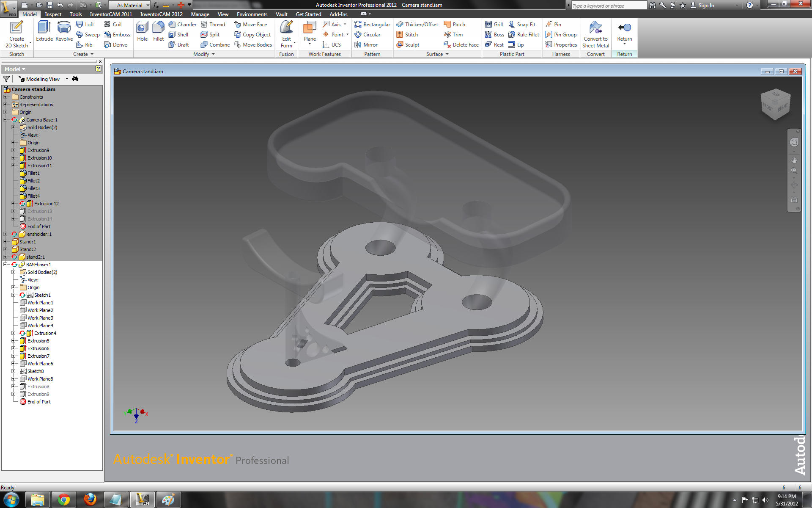Viewport: 812px width, 508px height.
Task: Collapse the Camera Base:1 node
Action: coord(5,120)
